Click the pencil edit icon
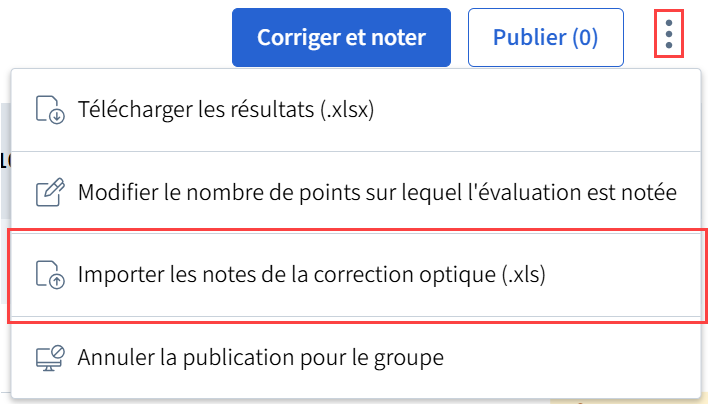This screenshot has width=708, height=404. pos(49,192)
